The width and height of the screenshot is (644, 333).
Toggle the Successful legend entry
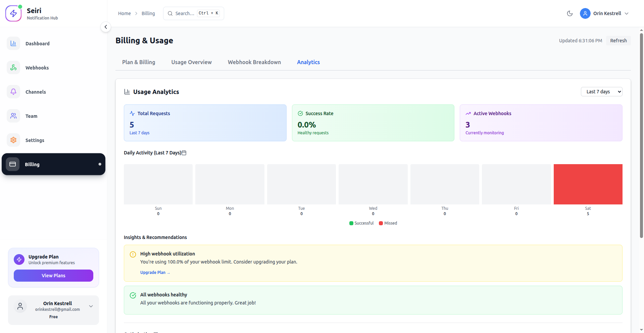361,223
